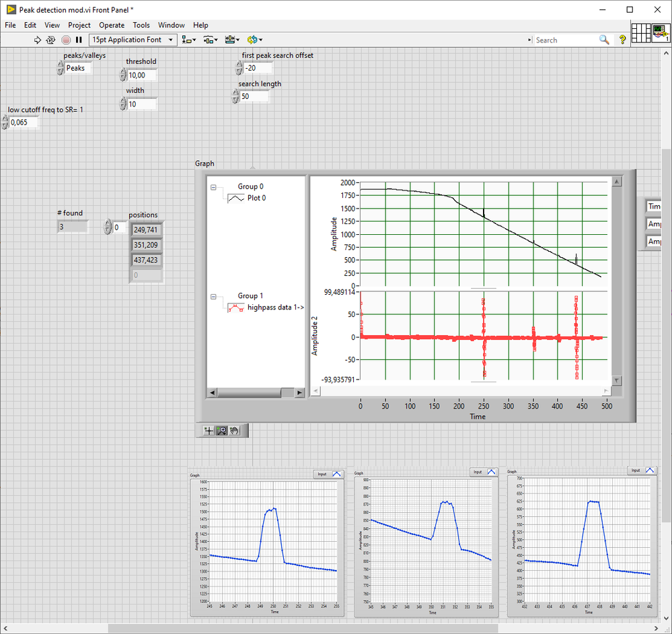This screenshot has width=672, height=634.
Task: Open the File menu
Action: (10, 26)
